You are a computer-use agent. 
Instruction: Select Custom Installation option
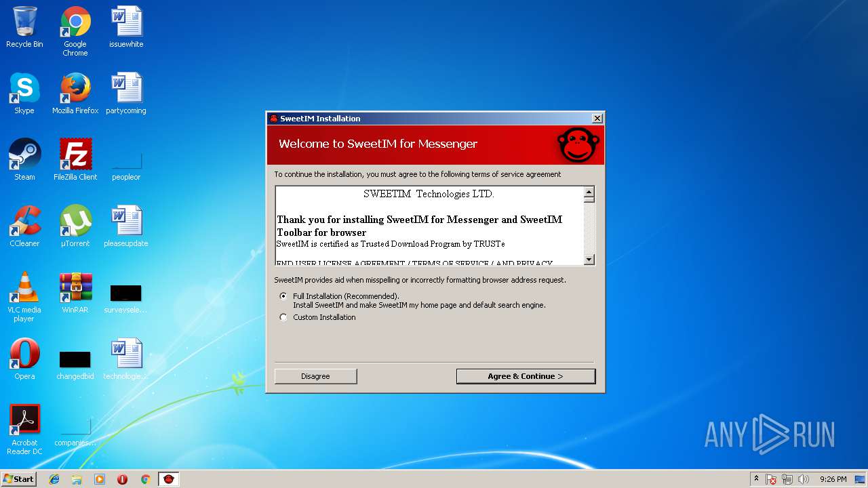[283, 317]
